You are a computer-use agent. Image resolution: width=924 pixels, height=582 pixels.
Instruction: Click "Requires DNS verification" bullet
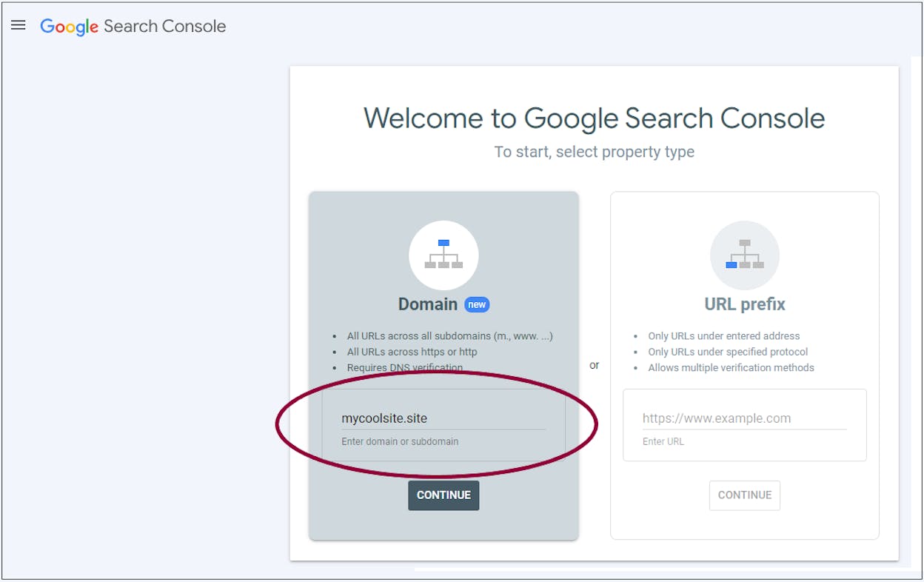point(405,368)
